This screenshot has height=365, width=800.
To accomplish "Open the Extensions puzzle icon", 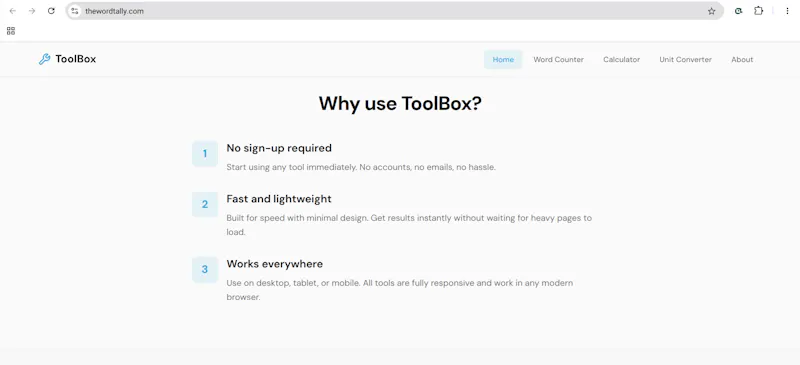I will point(758,11).
